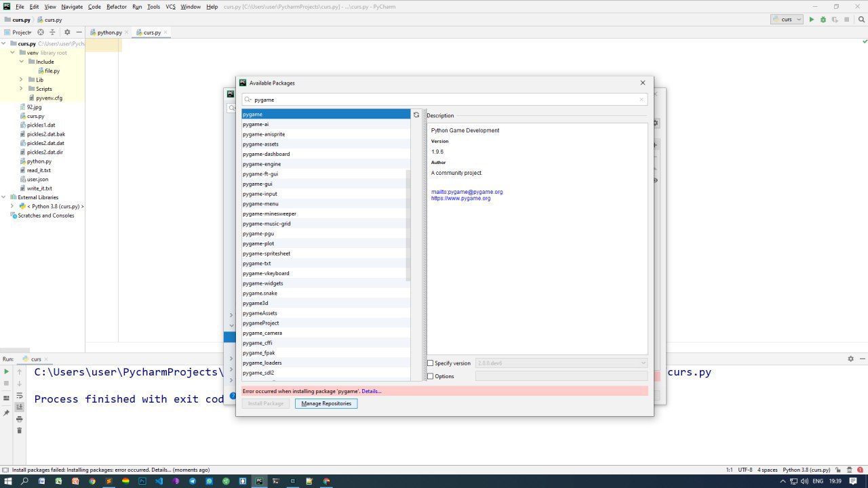Expand the Scripts folder
Image resolution: width=868 pixels, height=488 pixels.
[x=22, y=89]
